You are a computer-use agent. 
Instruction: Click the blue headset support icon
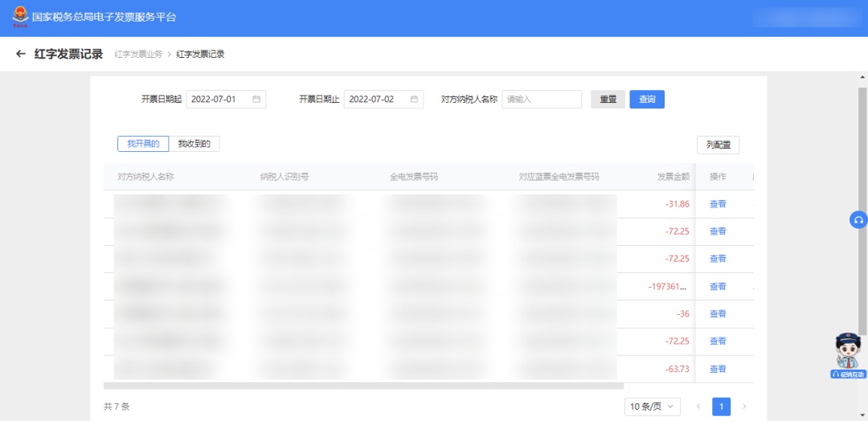pos(858,220)
